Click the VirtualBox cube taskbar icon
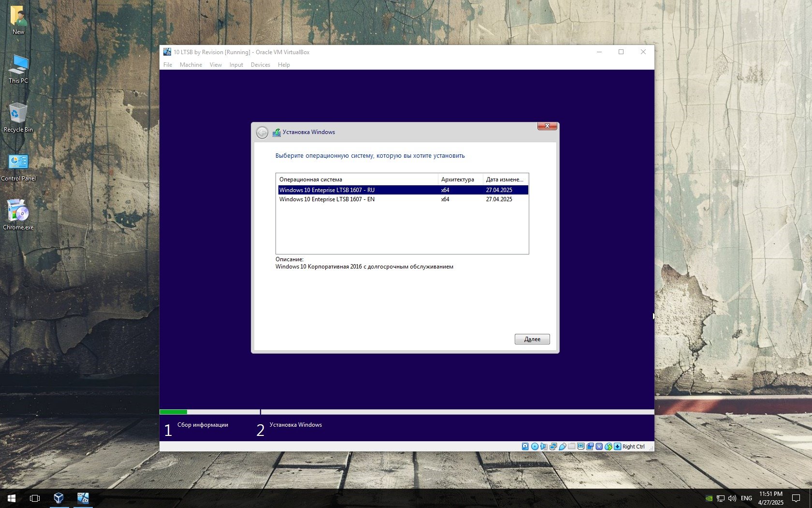812x508 pixels. coord(58,498)
